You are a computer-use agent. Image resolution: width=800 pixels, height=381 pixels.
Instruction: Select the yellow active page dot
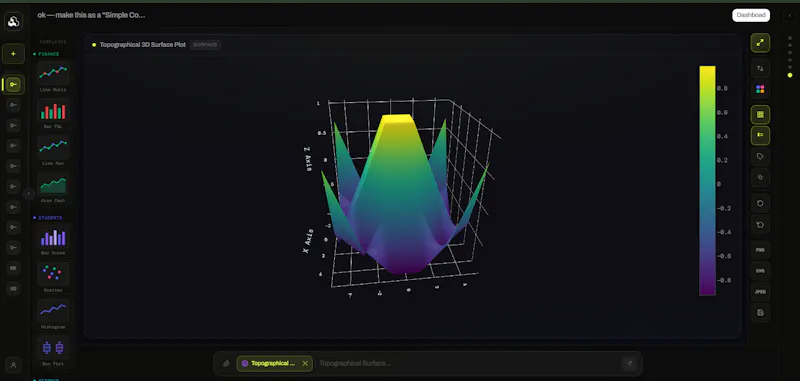coord(790,75)
